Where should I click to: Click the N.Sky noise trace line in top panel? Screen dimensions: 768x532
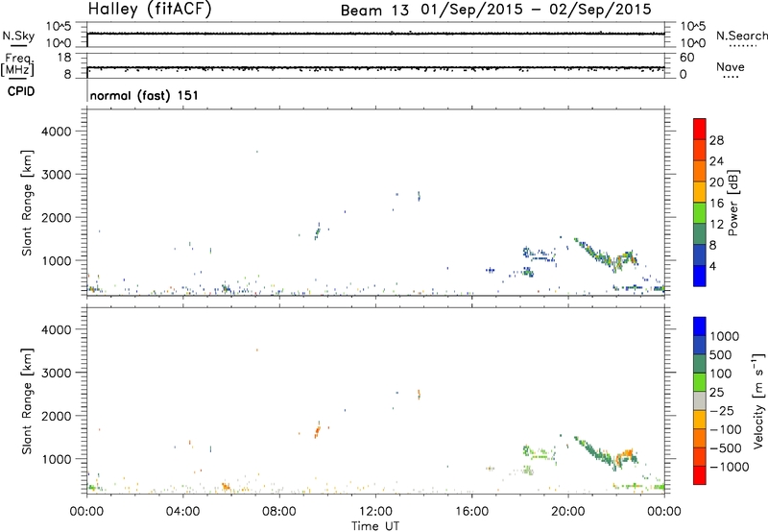[375, 34]
